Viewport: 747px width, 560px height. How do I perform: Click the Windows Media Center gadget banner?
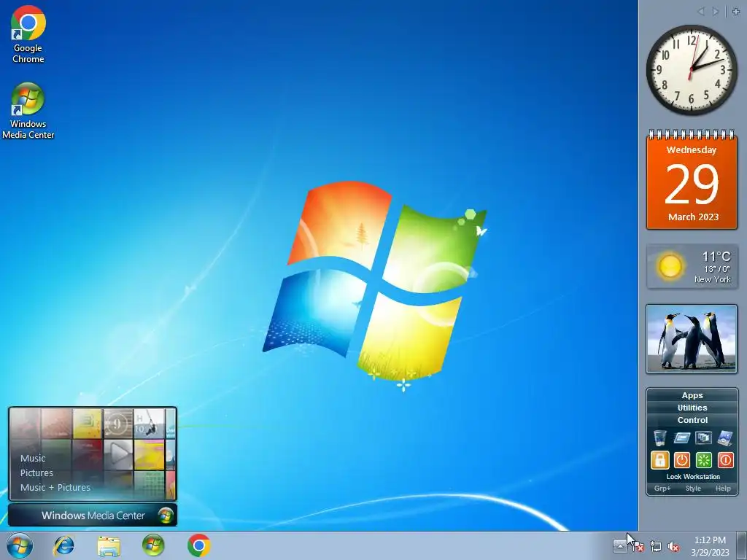(93, 516)
